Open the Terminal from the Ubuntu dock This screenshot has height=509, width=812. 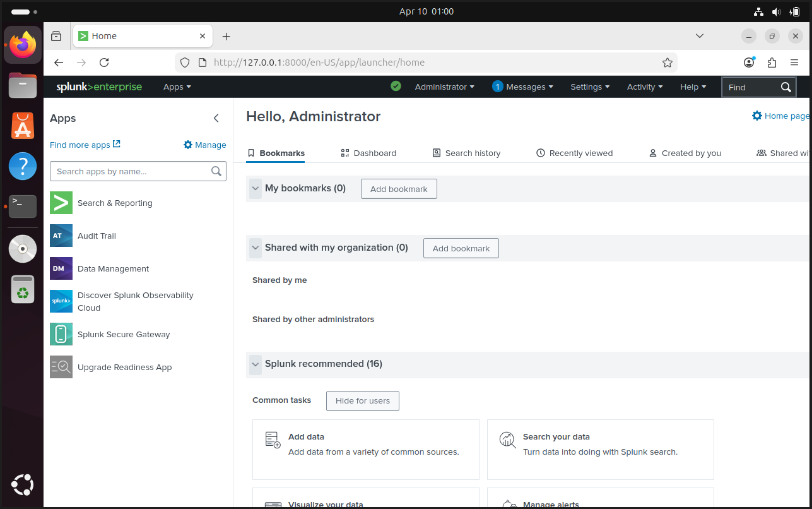23,206
